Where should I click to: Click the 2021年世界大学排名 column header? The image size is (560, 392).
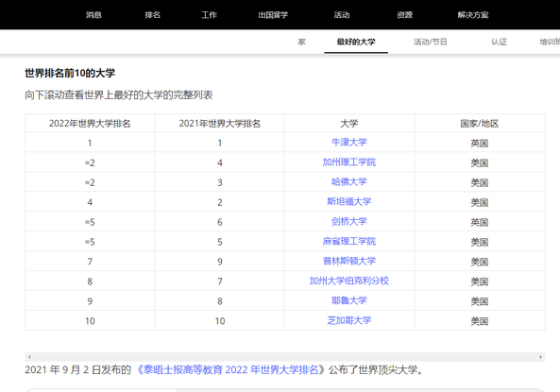pos(220,124)
